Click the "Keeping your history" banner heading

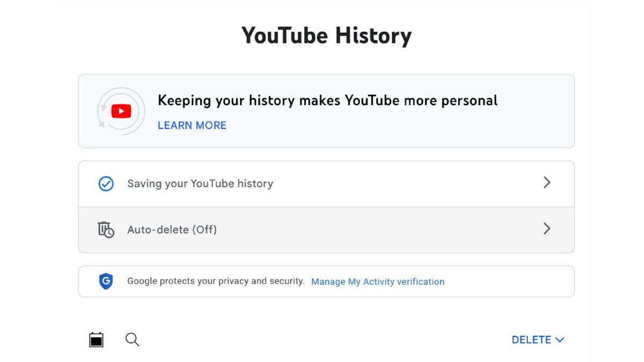tap(327, 100)
